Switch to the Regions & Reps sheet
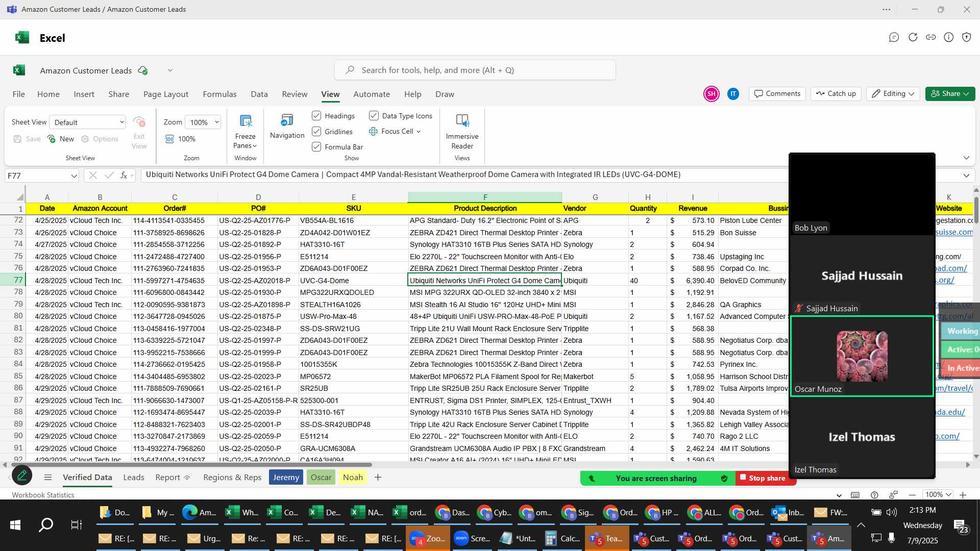The height and width of the screenshot is (551, 980). pyautogui.click(x=232, y=478)
